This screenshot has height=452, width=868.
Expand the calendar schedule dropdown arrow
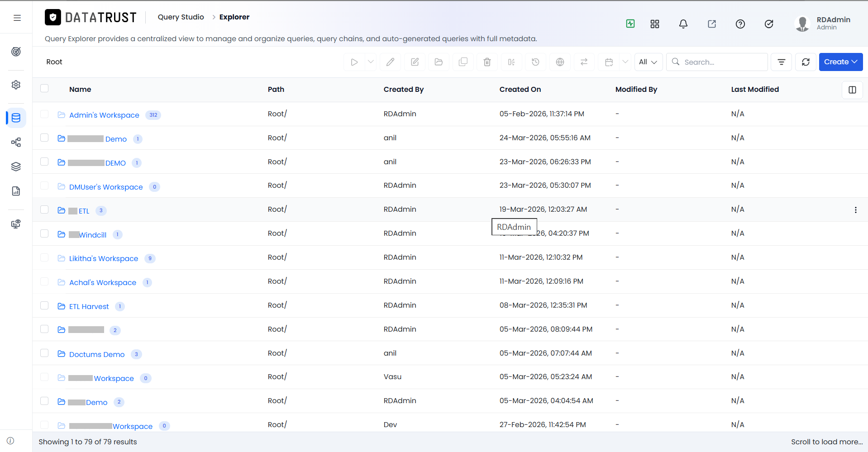point(625,62)
